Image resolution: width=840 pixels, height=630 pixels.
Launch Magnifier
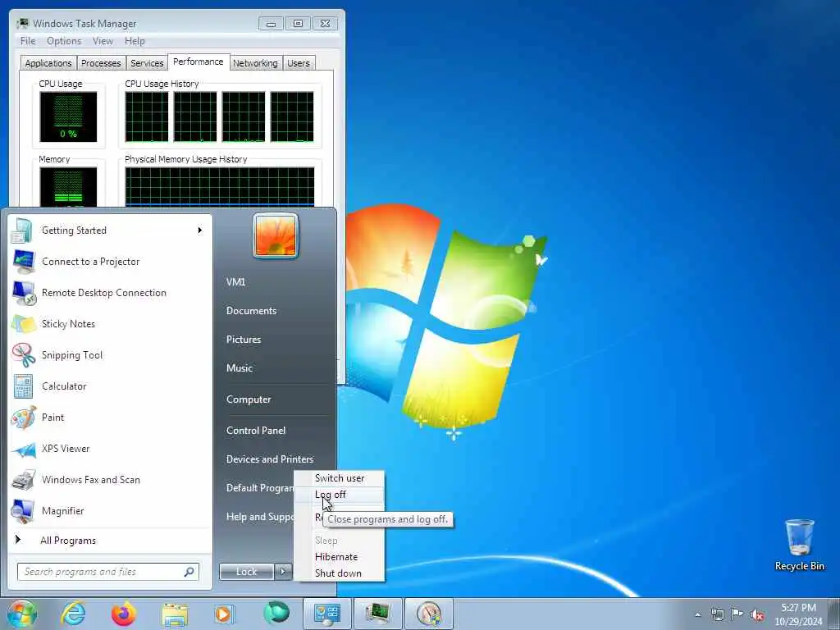click(110, 510)
